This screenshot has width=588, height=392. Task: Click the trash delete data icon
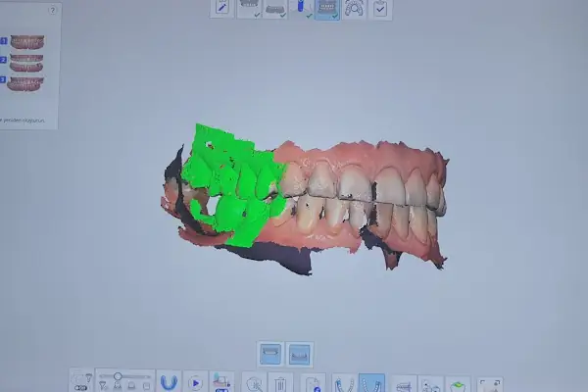[x=280, y=384]
